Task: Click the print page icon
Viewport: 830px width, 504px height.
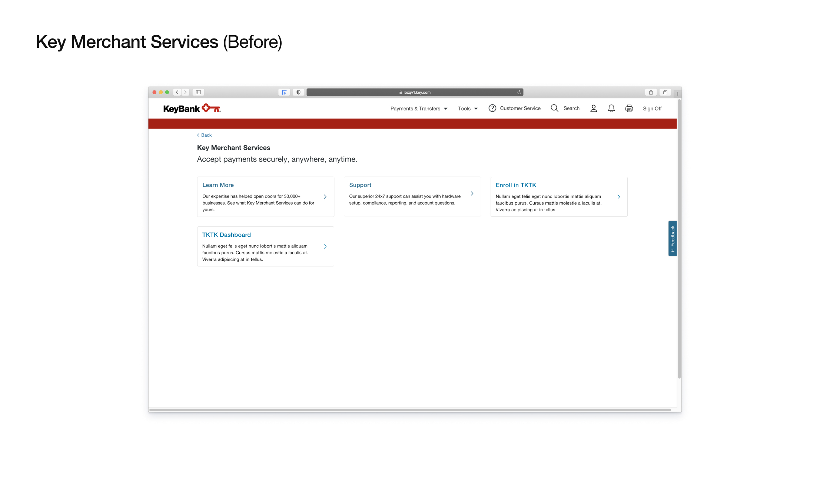Action: tap(629, 108)
